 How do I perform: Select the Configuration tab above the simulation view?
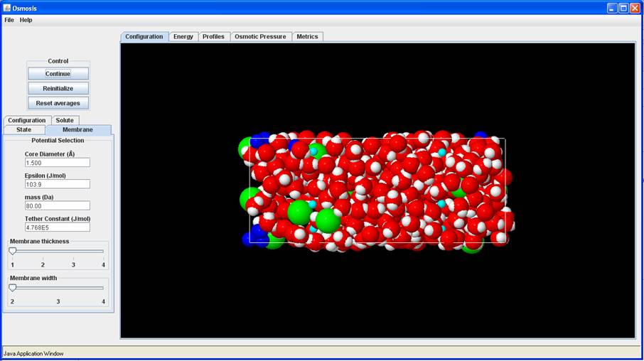[144, 36]
